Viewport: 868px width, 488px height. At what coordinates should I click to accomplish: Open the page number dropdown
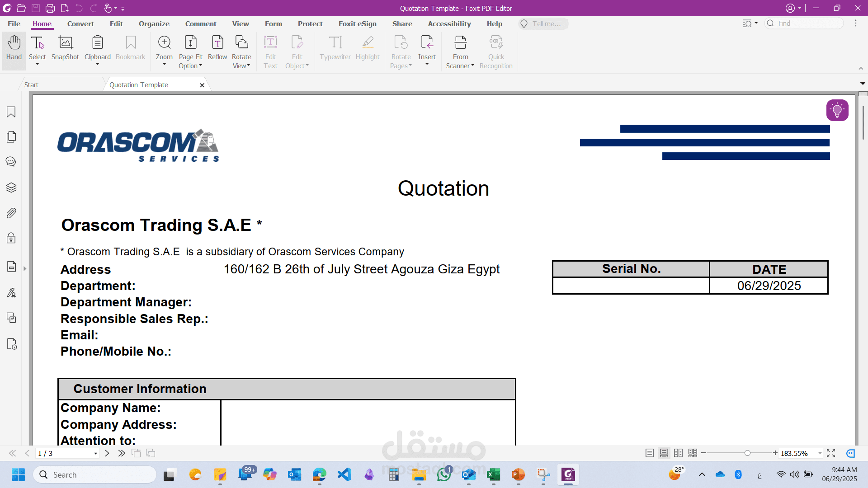pos(95,454)
